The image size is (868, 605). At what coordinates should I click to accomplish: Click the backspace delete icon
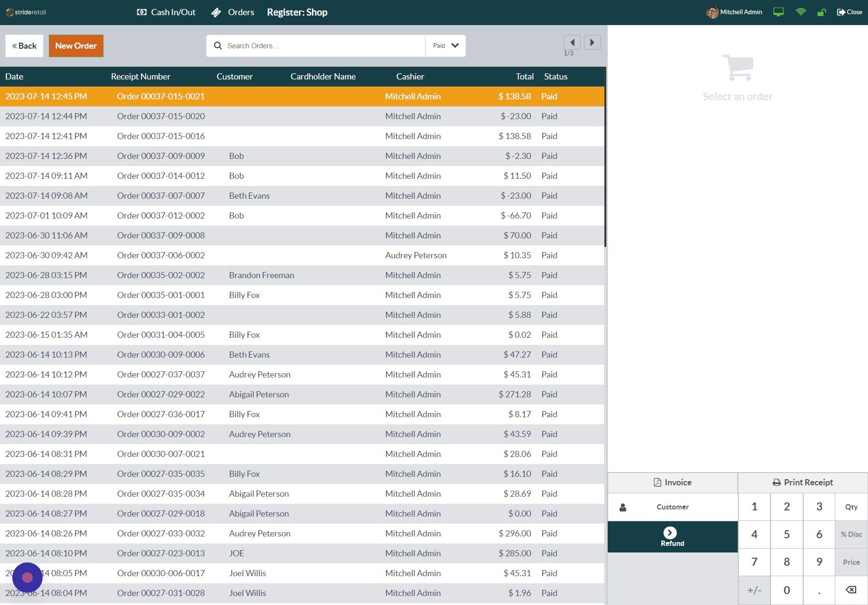click(851, 590)
